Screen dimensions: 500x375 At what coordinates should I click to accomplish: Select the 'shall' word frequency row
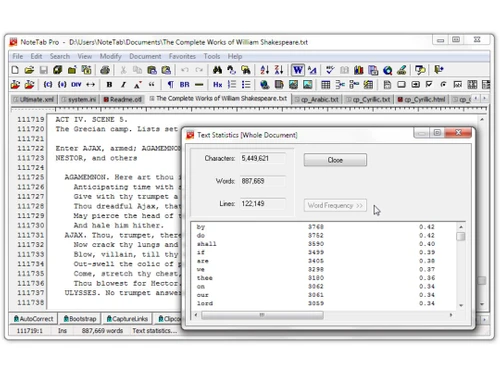tap(323, 244)
